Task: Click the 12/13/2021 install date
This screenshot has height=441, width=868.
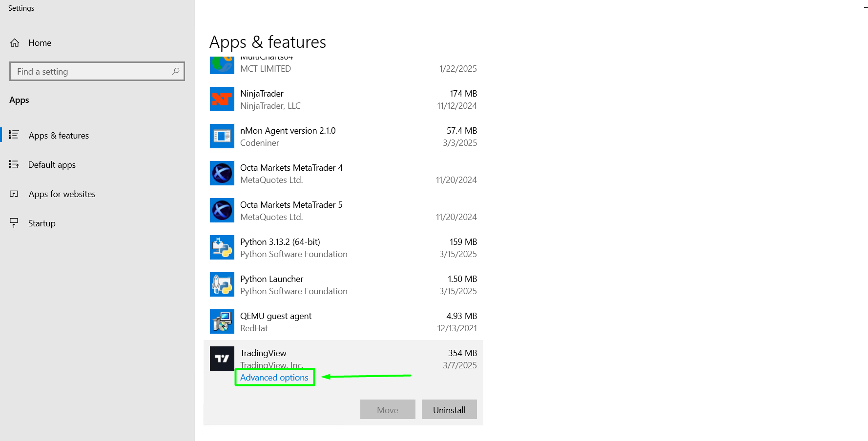Action: pos(457,328)
